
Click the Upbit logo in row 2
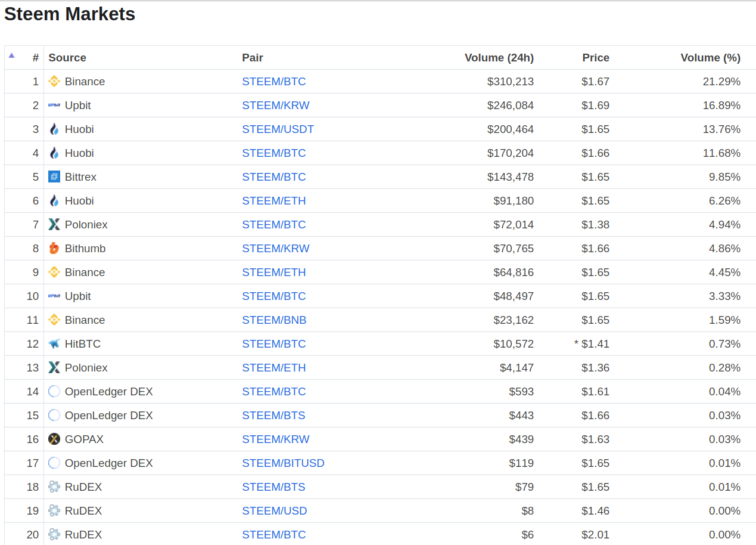(x=54, y=106)
